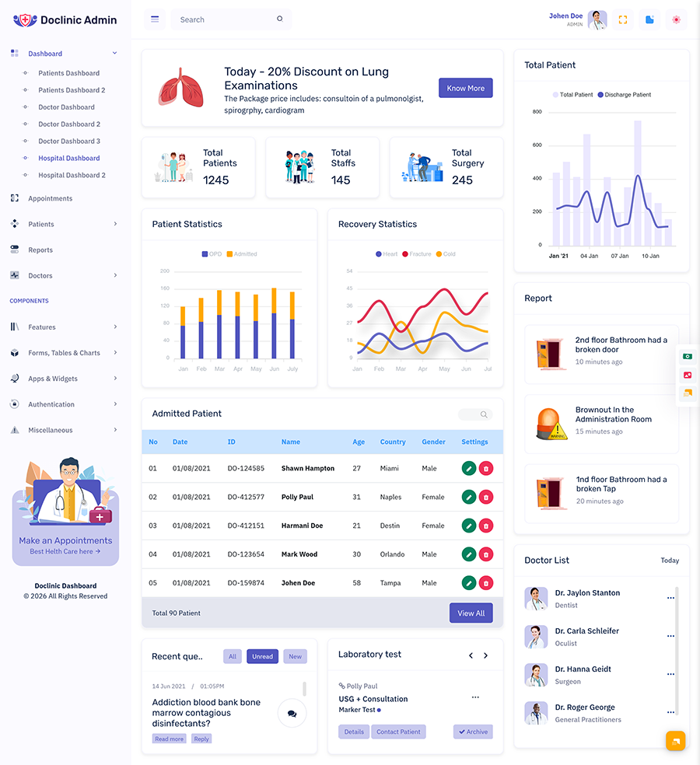
Task: Edit Shawn Hampton's row with green pencil
Action: click(x=469, y=468)
